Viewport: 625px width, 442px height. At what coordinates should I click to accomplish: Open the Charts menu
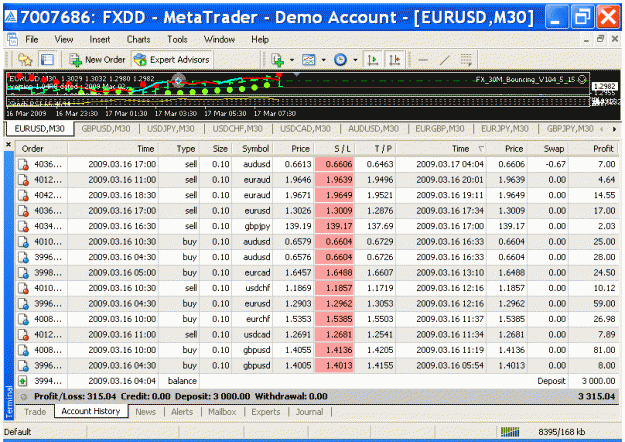(138, 39)
